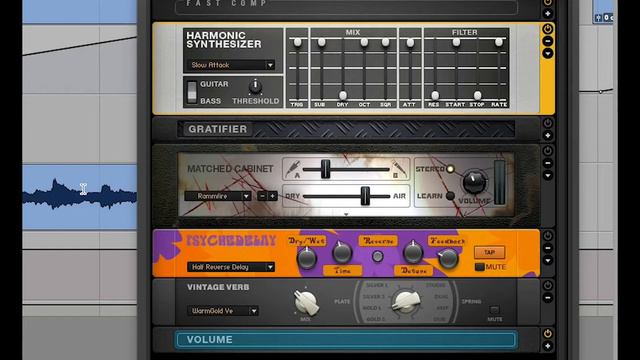Click the RES filter slider handle

click(x=435, y=96)
